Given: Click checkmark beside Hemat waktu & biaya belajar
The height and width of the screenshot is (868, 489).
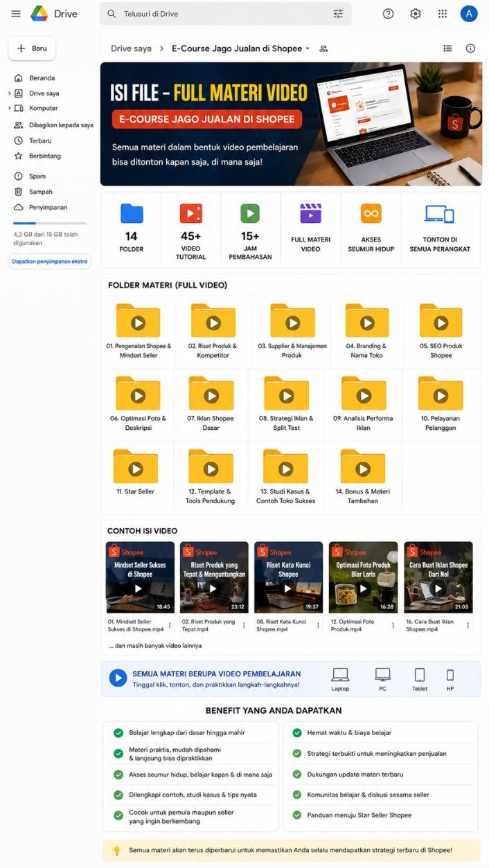Looking at the screenshot, I should [x=297, y=732].
